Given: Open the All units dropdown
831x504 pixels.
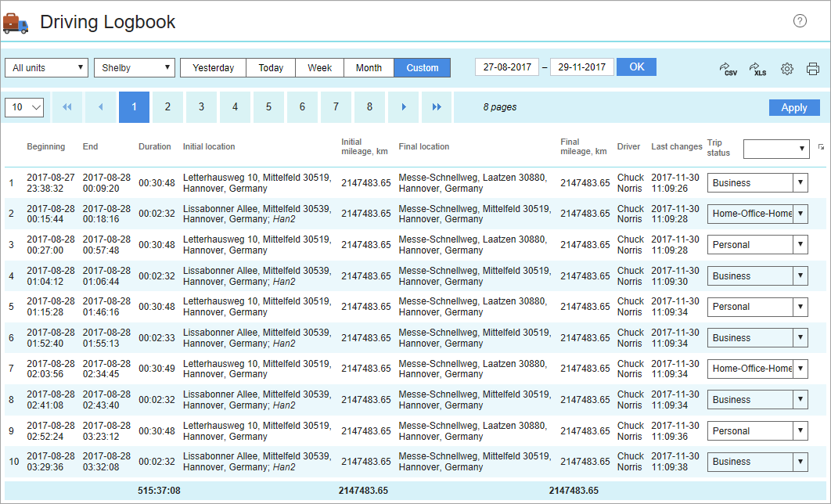Looking at the screenshot, I should (x=46, y=68).
